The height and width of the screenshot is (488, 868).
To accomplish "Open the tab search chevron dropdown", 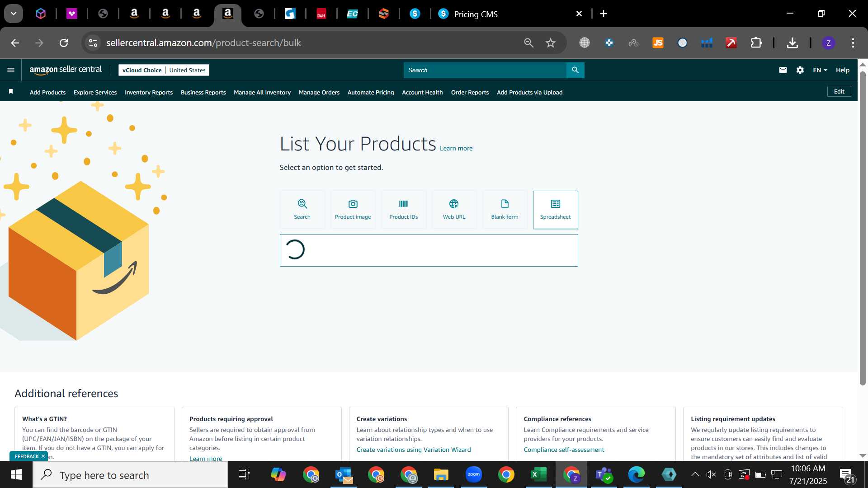I will coord(14,14).
